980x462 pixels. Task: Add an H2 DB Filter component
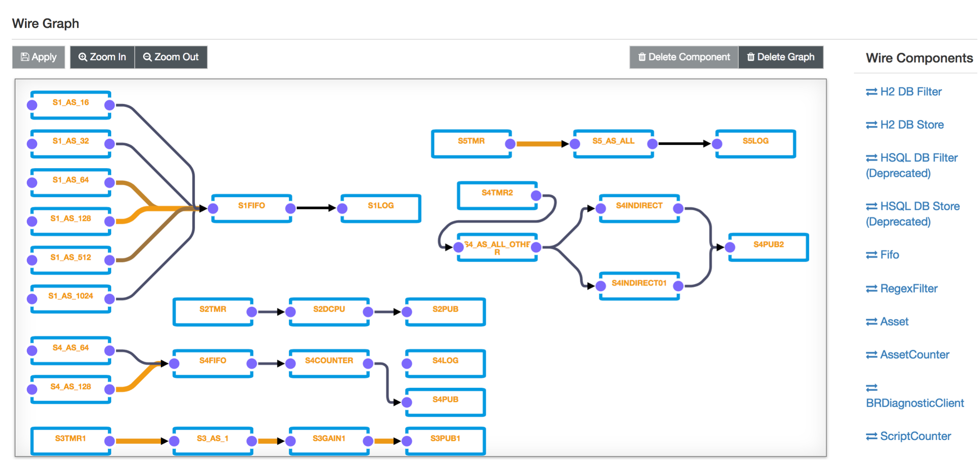pos(904,91)
